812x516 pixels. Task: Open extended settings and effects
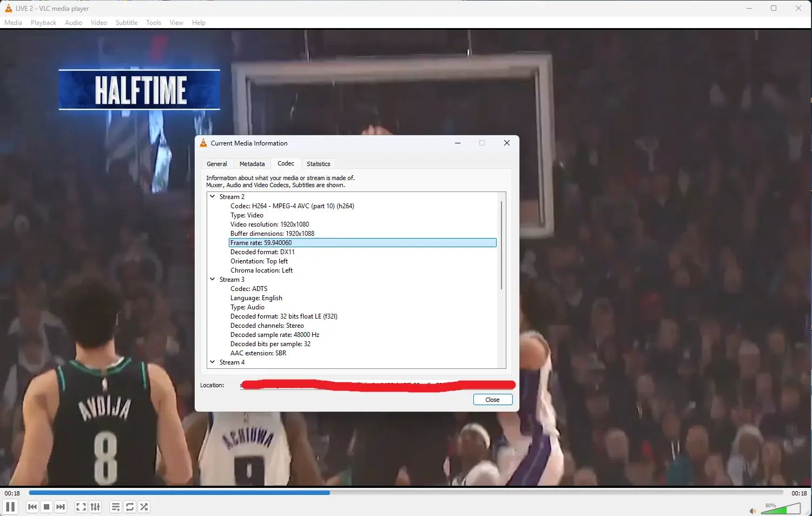[x=95, y=507]
